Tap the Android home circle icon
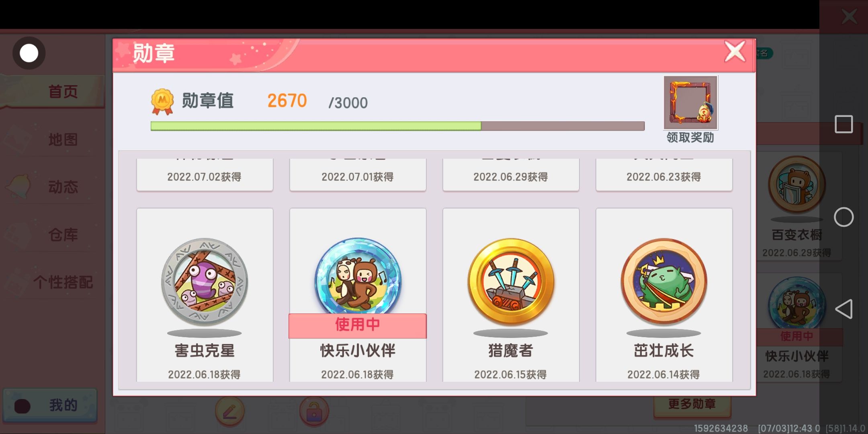868x434 pixels. (843, 217)
